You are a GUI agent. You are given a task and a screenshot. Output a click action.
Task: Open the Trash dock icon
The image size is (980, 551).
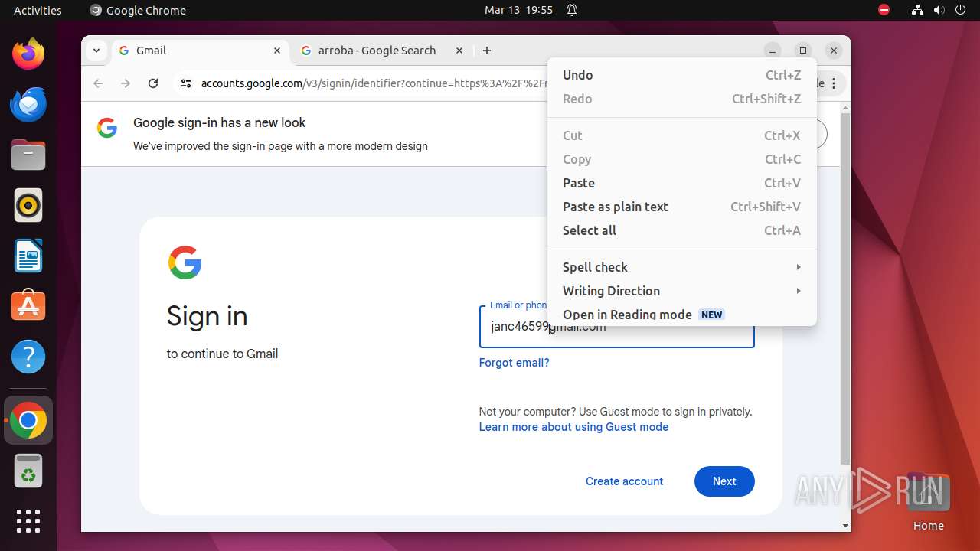[28, 471]
